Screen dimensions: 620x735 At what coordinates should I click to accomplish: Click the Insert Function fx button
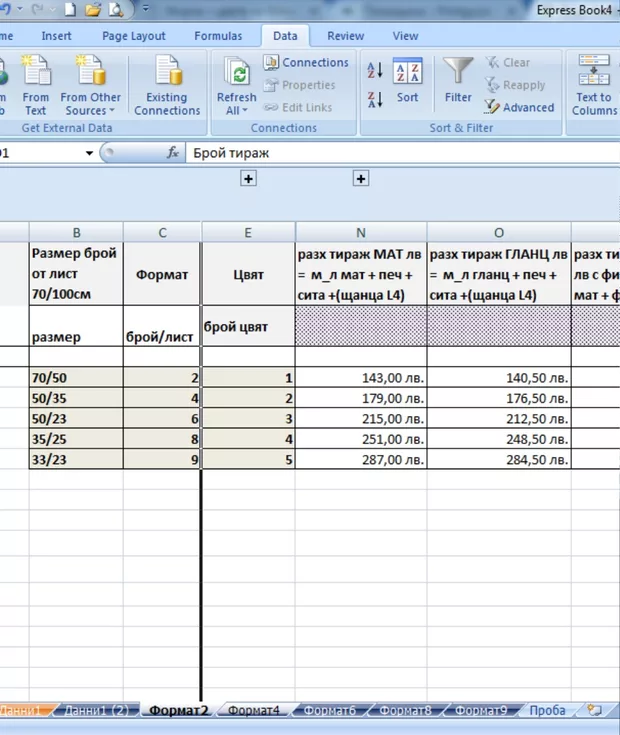[x=172, y=153]
